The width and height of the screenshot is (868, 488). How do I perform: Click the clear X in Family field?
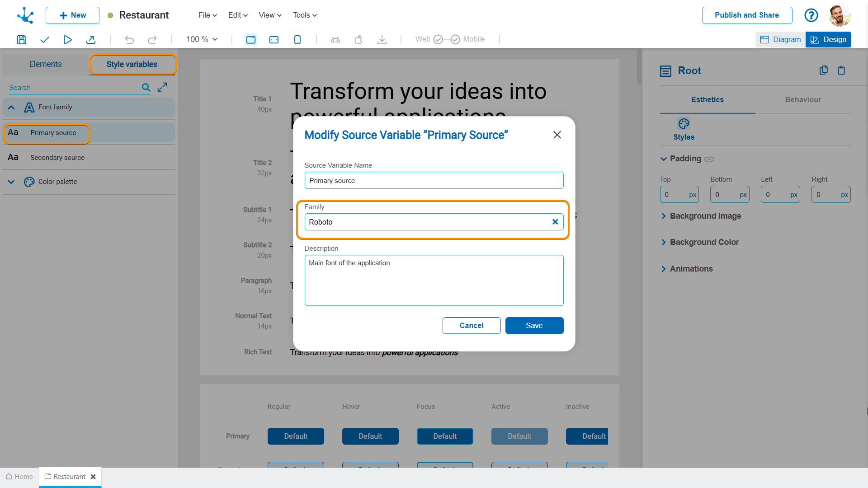555,222
